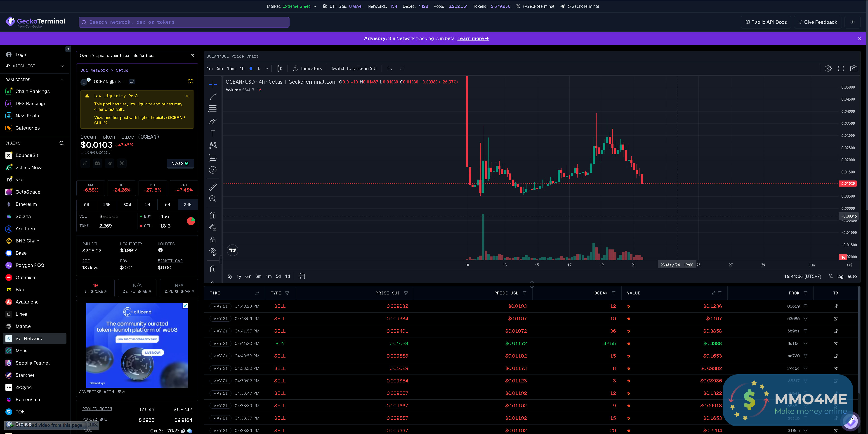Take a chart snapshot with camera icon

point(854,69)
